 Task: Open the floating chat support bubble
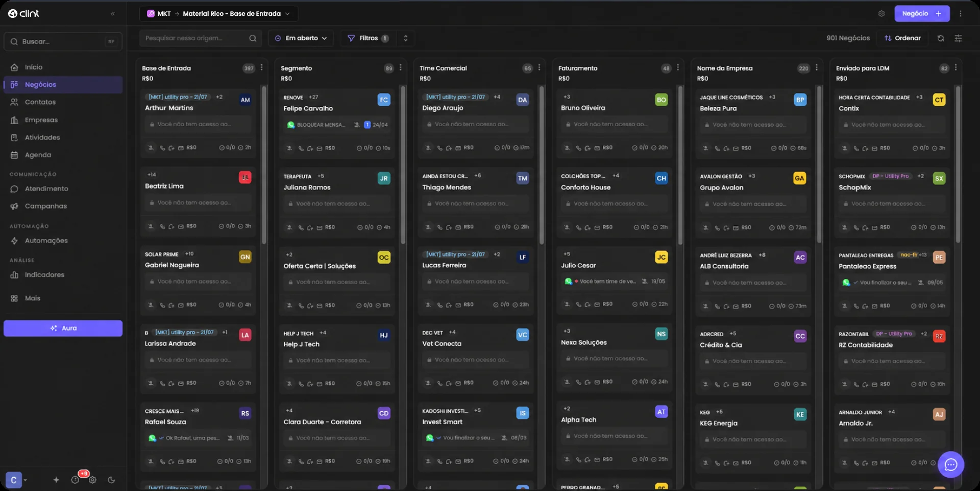(950, 464)
